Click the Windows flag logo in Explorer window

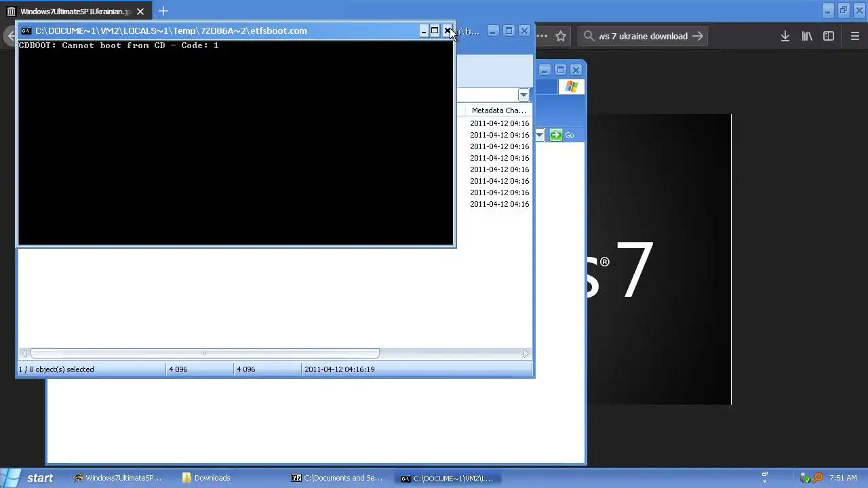pos(571,87)
